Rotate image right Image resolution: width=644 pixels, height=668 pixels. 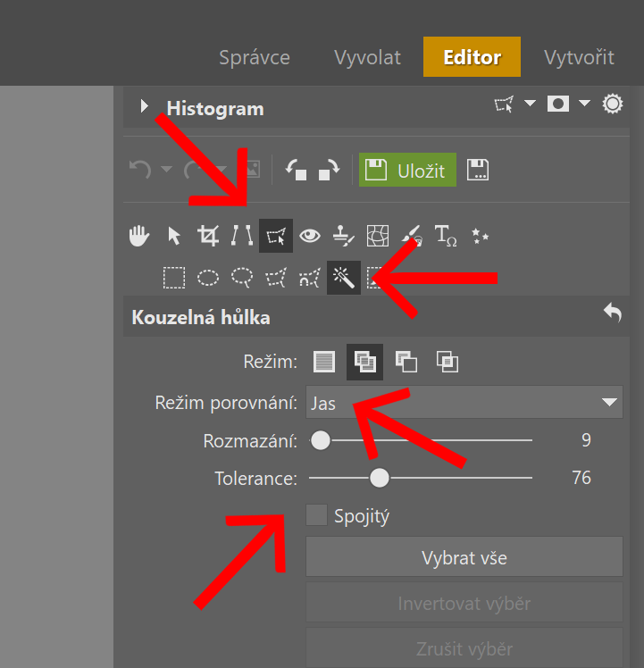[330, 170]
